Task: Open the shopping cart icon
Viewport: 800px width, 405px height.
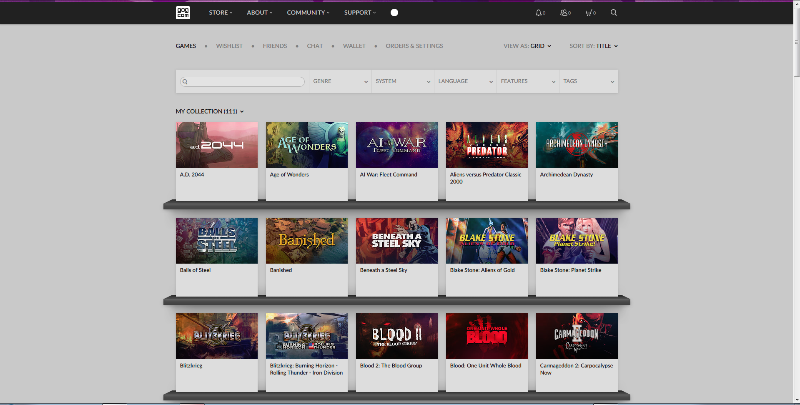Action: pos(590,13)
